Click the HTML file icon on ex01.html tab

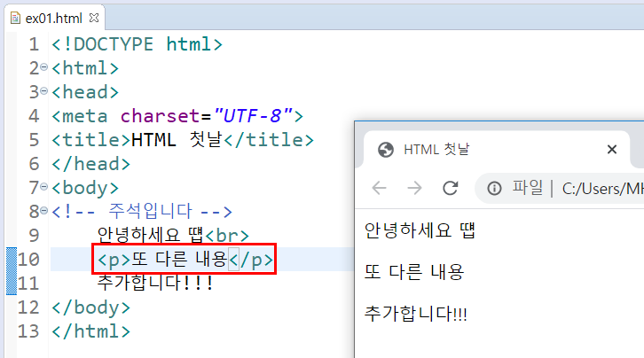[15, 19]
